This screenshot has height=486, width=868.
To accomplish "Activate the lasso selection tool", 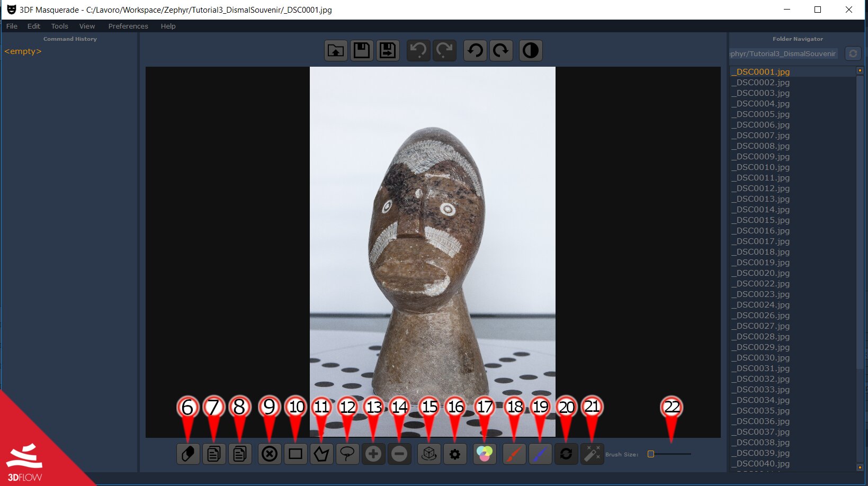I will click(347, 454).
